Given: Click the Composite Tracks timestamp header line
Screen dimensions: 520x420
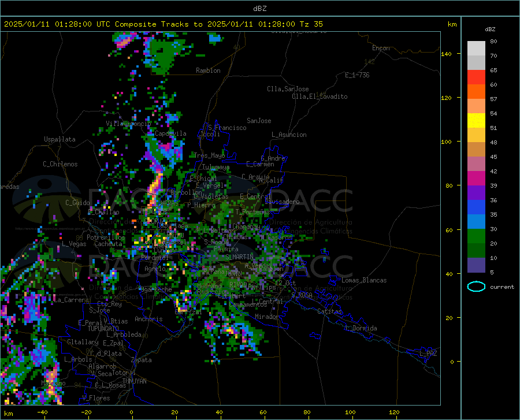Looking at the screenshot, I should tap(163, 24).
